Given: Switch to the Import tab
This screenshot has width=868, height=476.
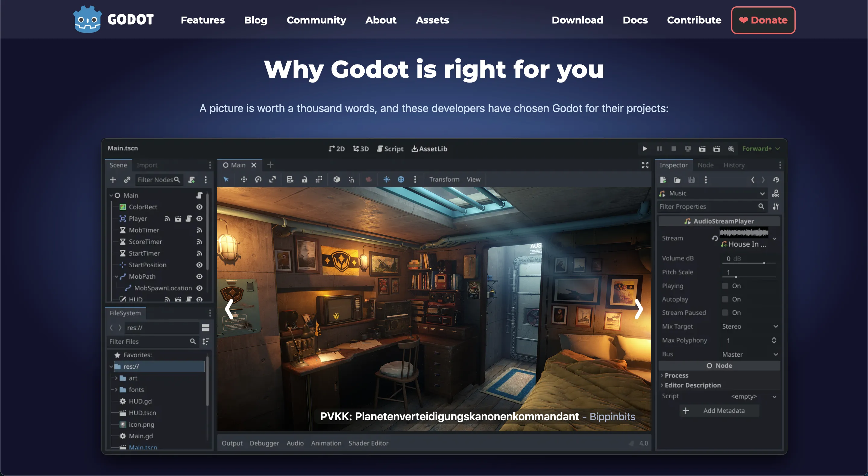Looking at the screenshot, I should (x=147, y=165).
